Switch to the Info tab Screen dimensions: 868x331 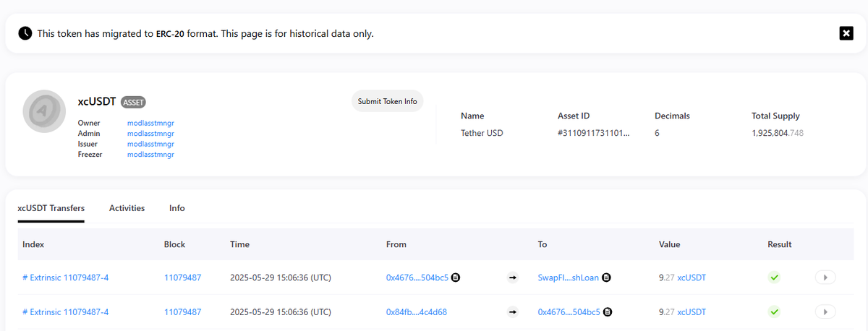click(x=177, y=208)
